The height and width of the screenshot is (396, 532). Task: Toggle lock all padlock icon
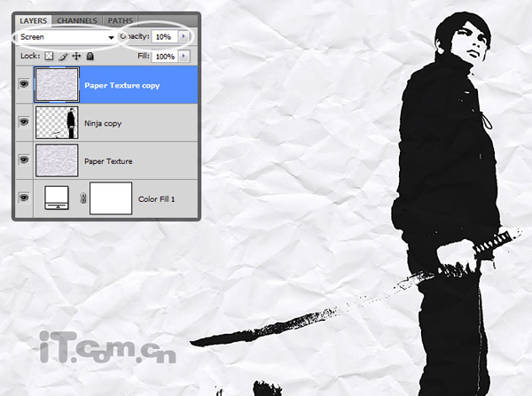click(x=90, y=56)
